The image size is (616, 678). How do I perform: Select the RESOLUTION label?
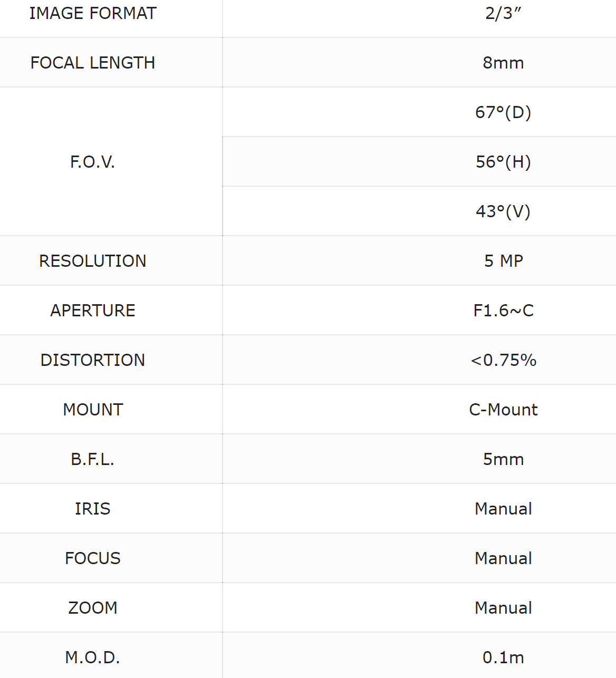tap(93, 261)
